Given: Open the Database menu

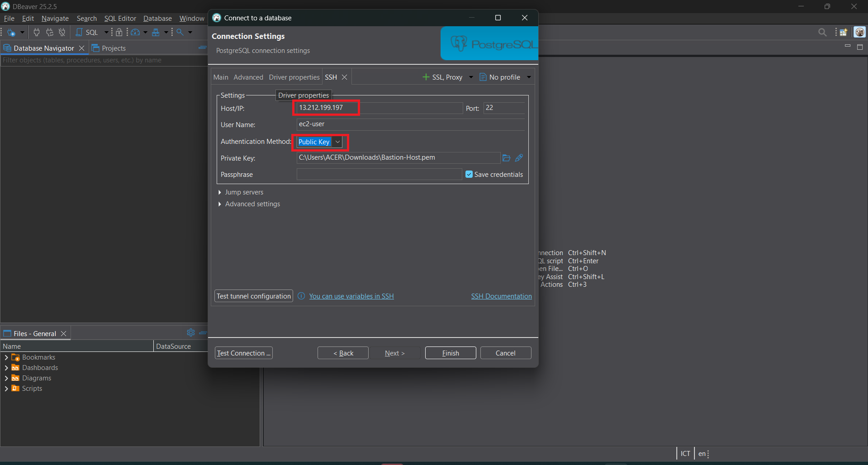Looking at the screenshot, I should pos(157,19).
